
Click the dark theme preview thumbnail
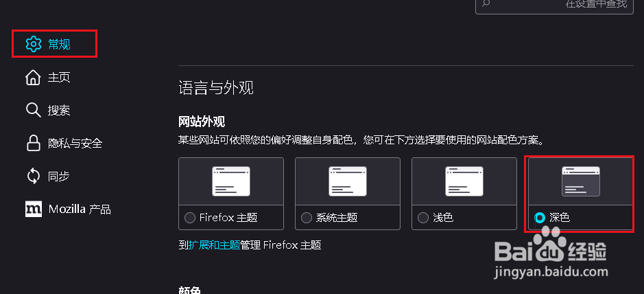(581, 181)
